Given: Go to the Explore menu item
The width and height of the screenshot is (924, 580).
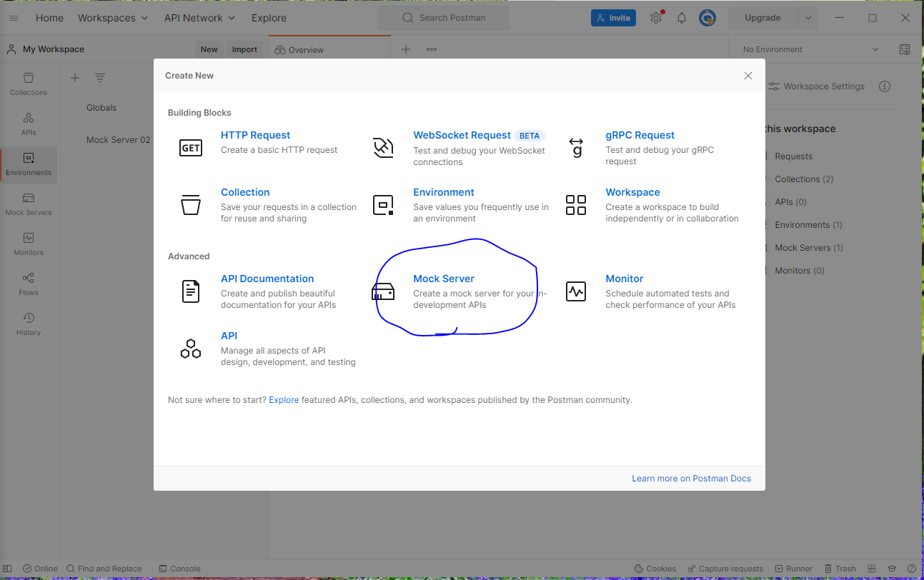Looking at the screenshot, I should point(269,18).
